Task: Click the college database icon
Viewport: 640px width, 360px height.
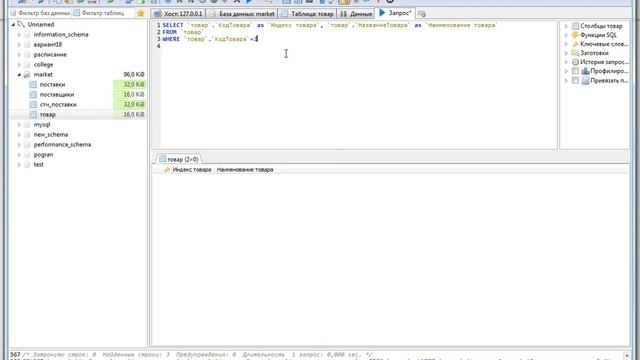Action: pos(27,64)
